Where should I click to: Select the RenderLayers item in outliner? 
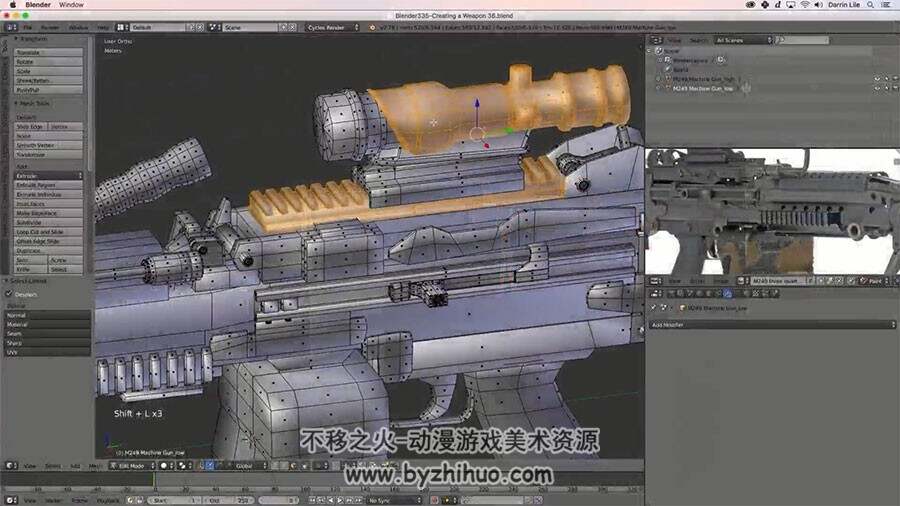click(x=690, y=60)
